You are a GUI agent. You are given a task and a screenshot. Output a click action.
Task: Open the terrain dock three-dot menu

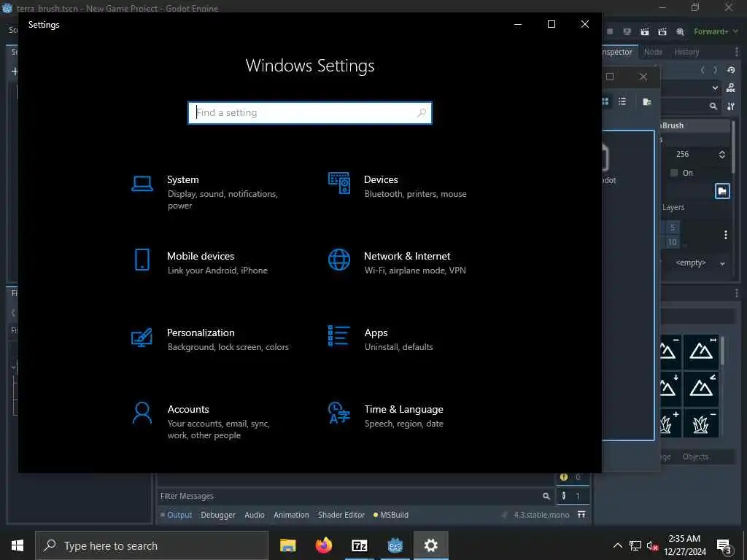click(737, 294)
